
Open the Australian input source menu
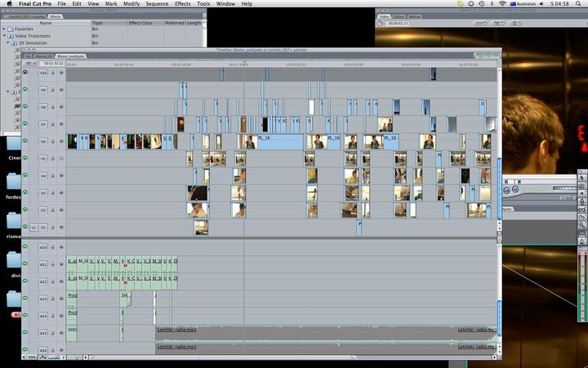click(x=523, y=4)
